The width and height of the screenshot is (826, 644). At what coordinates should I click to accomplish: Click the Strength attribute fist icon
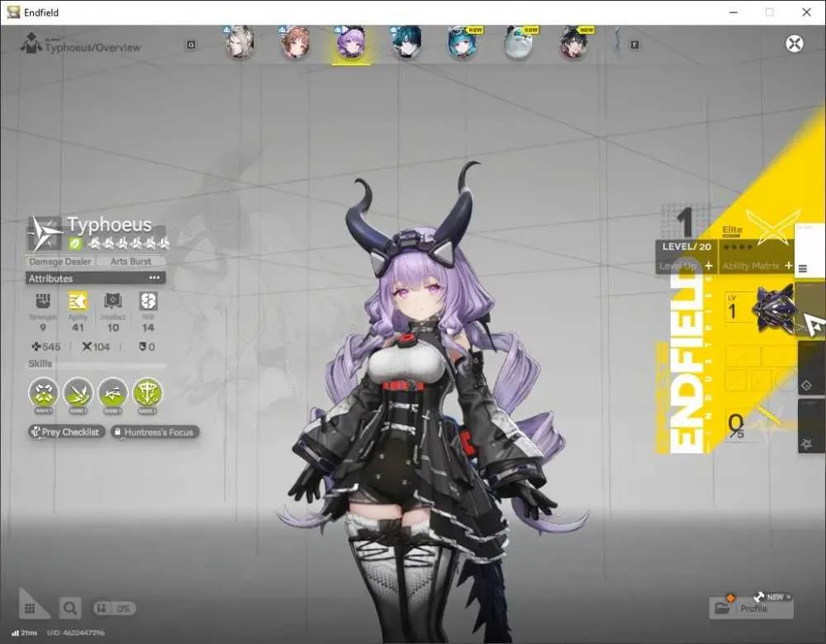(43, 301)
